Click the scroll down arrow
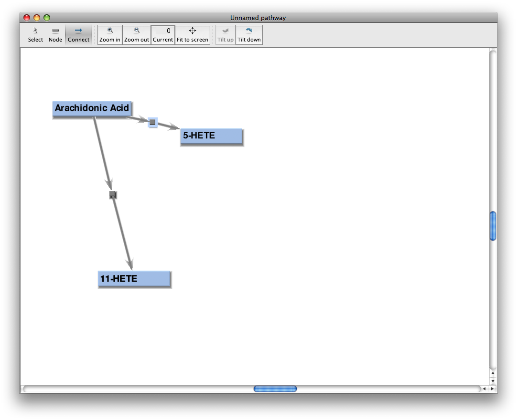 493,381
